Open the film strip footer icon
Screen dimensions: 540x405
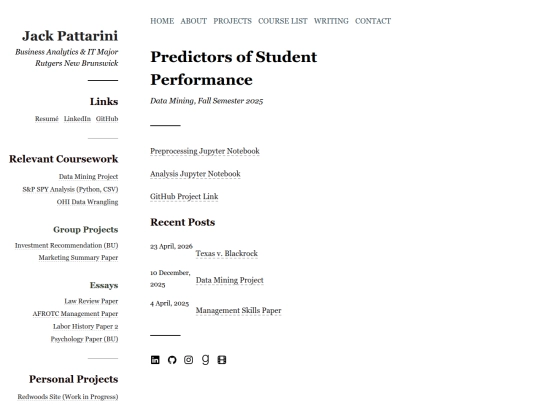222,360
